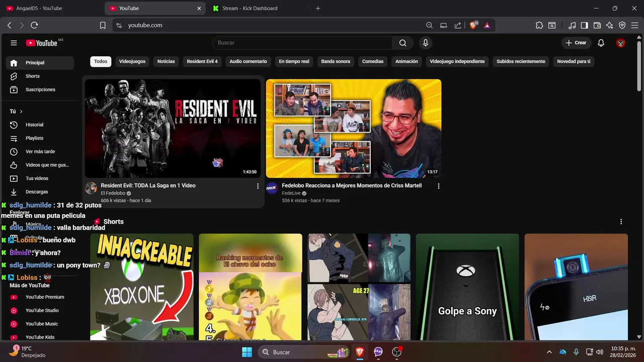Start voice search with microphone icon
644x362 pixels.
426,43
